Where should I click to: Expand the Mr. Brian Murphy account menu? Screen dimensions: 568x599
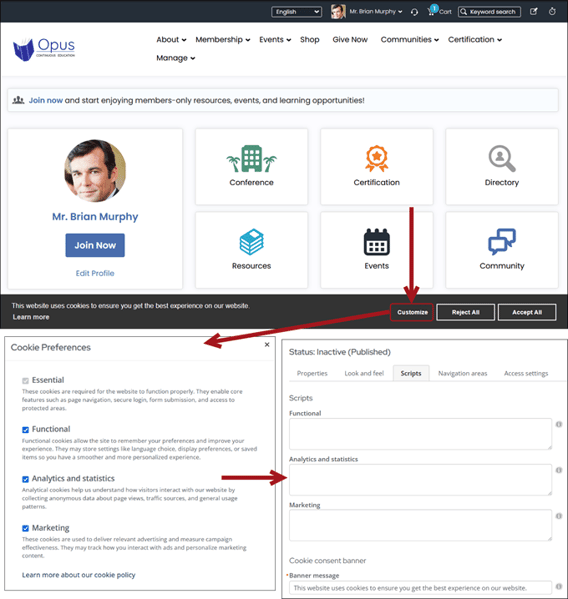tap(376, 12)
